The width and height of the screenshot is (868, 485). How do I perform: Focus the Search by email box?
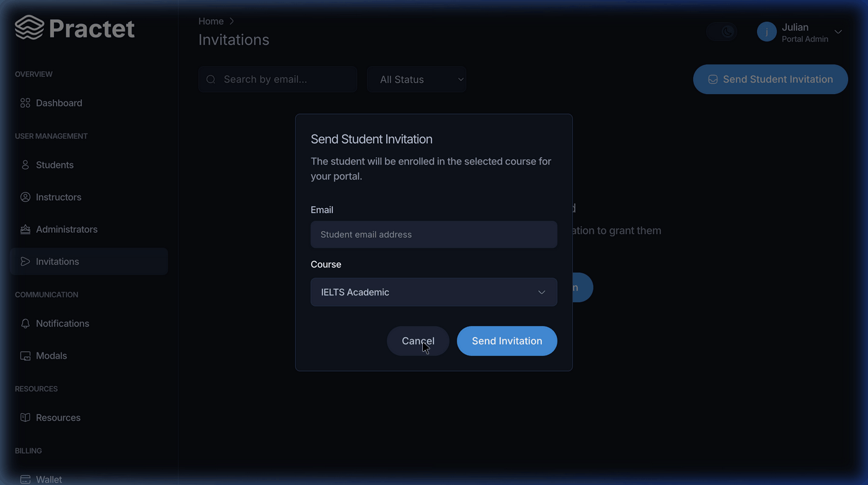(x=278, y=79)
